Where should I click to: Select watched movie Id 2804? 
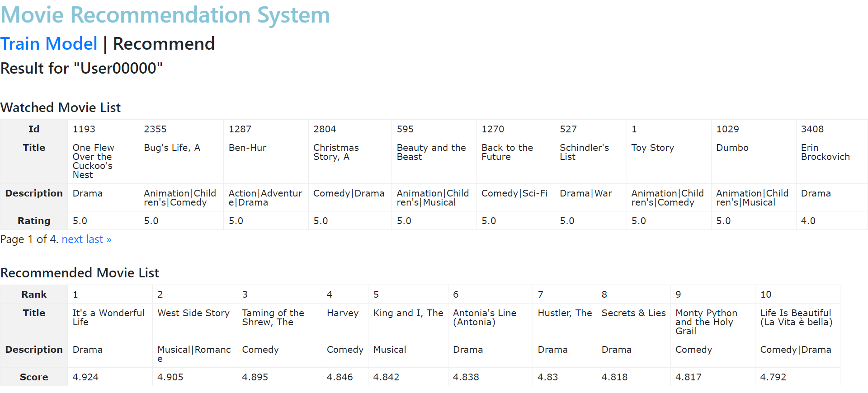click(325, 129)
